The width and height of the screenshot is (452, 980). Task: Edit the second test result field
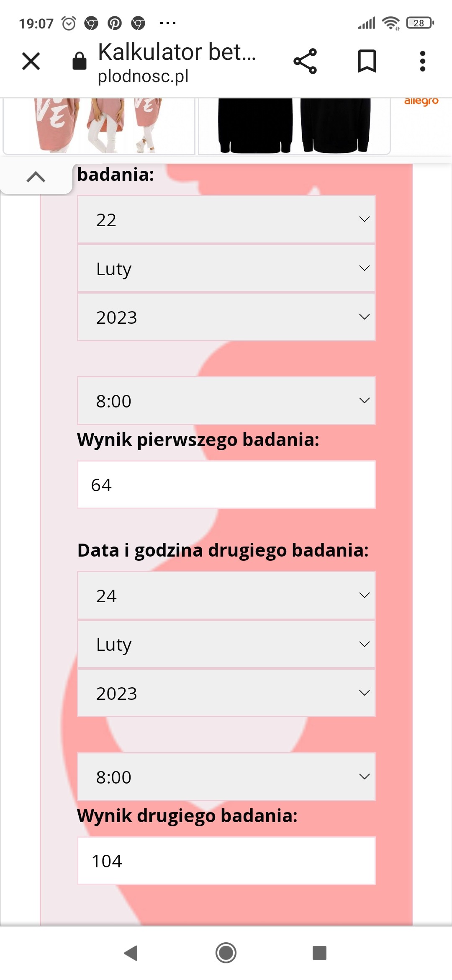[x=226, y=861]
